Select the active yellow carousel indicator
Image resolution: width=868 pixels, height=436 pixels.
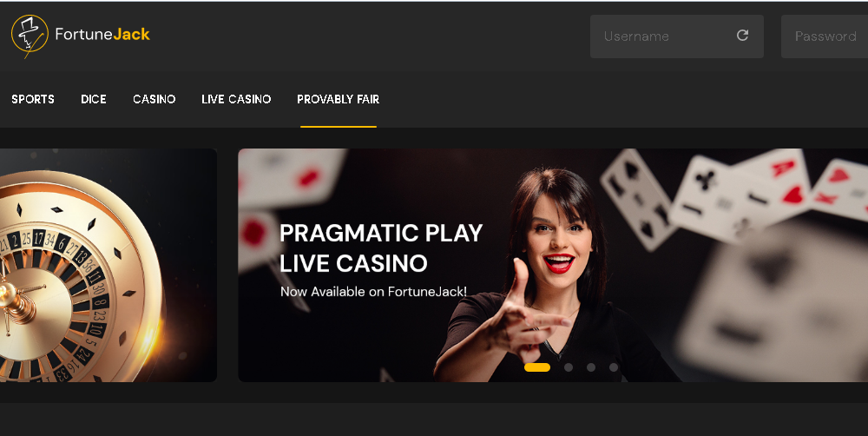tap(537, 367)
